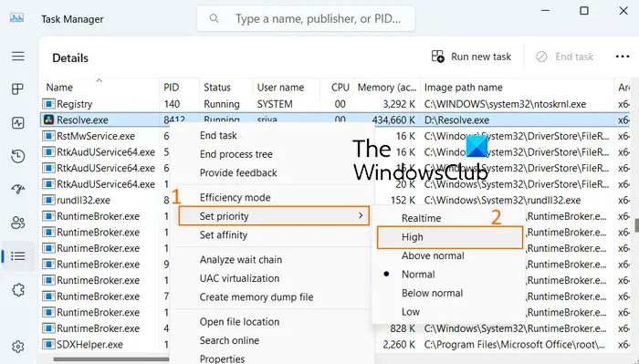Image resolution: width=639 pixels, height=364 pixels.
Task: Choose High priority in the submenu
Action: (450, 237)
